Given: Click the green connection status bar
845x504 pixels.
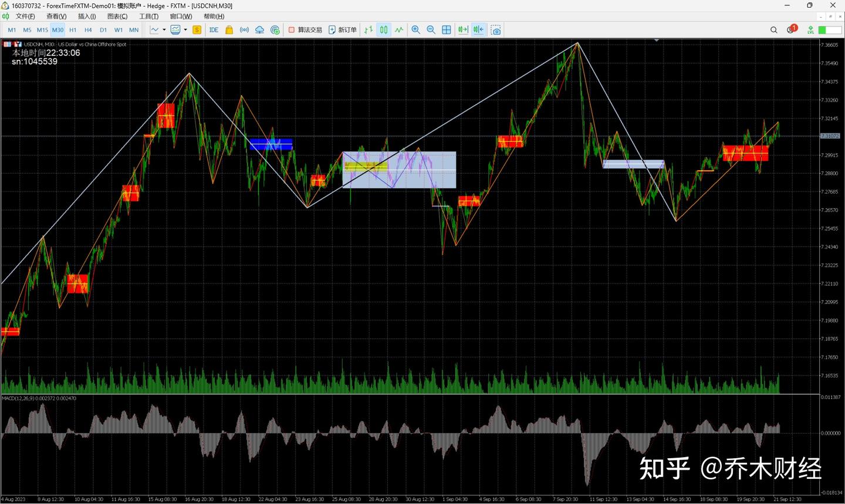Looking at the screenshot, I should (x=830, y=30).
